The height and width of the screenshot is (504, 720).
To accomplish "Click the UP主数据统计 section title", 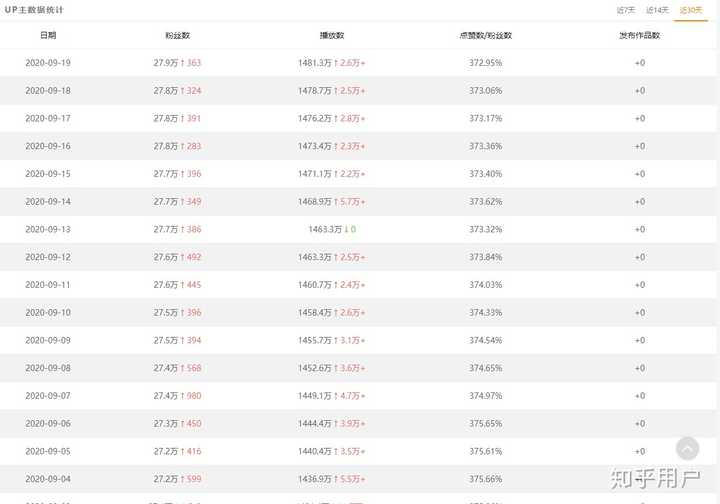I will coord(34,10).
